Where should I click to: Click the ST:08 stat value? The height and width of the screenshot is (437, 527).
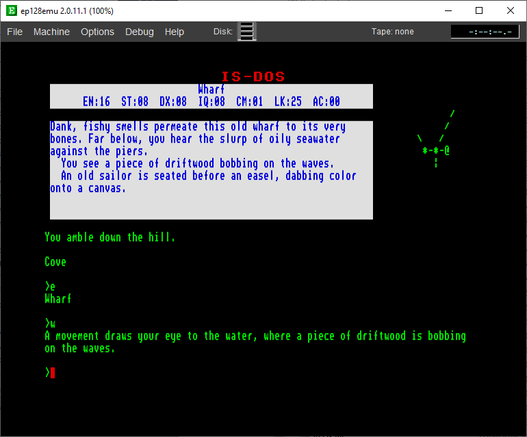tap(135, 101)
